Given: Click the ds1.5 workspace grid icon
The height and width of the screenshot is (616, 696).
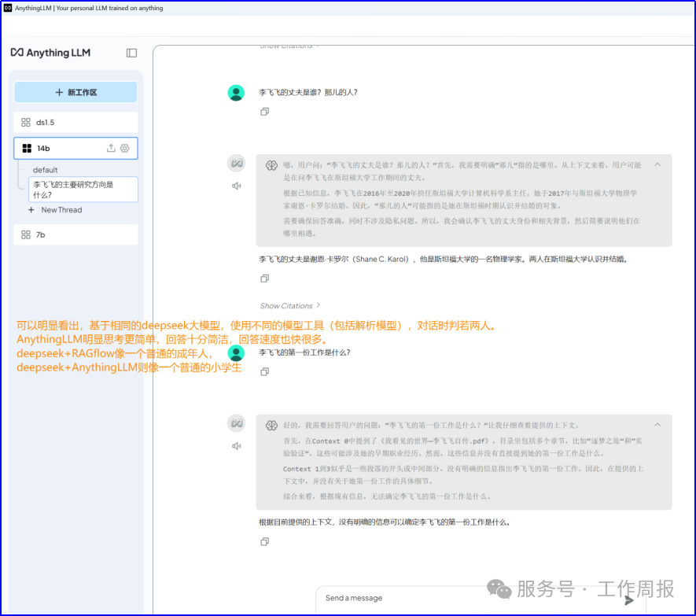Looking at the screenshot, I should click(26, 122).
